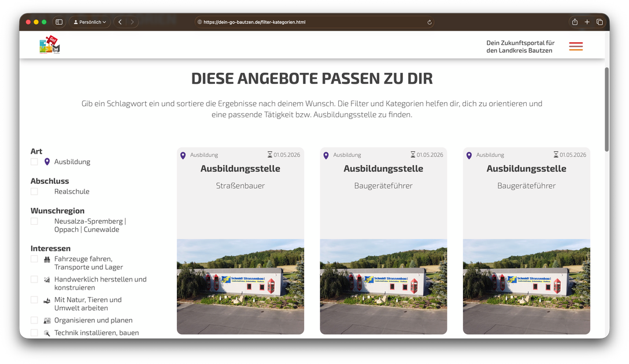Open the Straßenbauer Ausbildungsstelle card

click(240, 169)
